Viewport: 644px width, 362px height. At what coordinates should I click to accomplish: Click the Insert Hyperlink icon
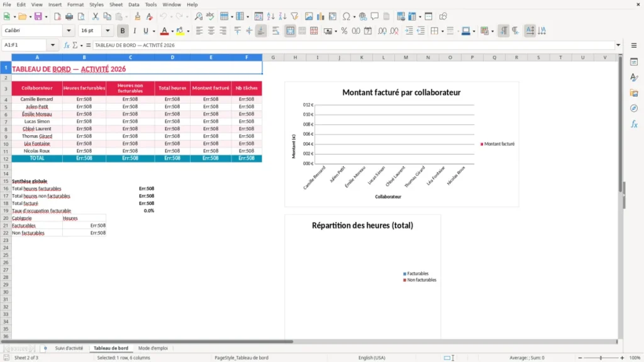click(x=363, y=16)
